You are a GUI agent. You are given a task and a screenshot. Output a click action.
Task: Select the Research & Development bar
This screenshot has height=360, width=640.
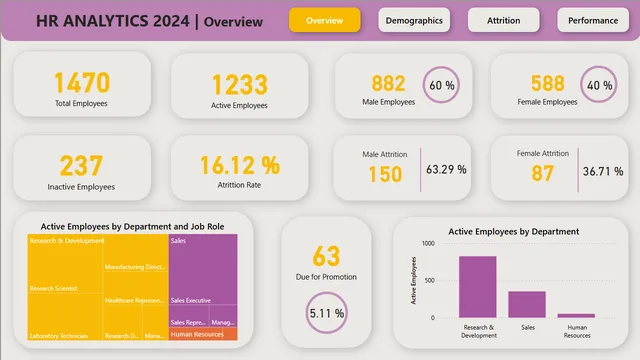[478, 287]
